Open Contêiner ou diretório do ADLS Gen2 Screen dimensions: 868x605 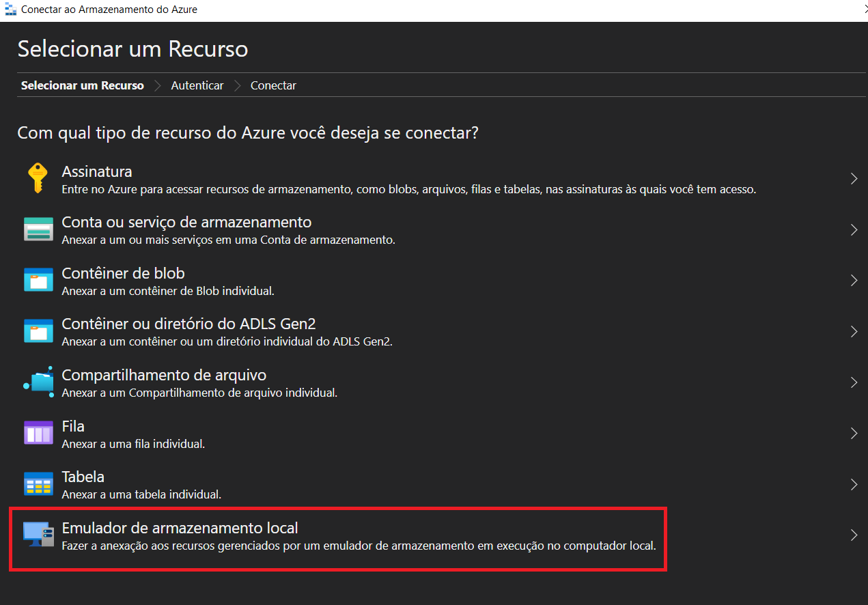[x=188, y=324]
